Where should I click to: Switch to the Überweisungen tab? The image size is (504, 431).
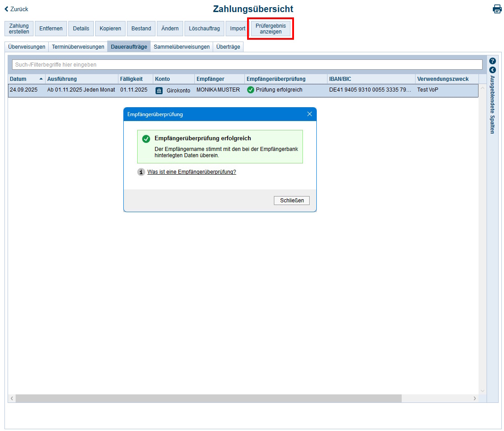point(27,46)
